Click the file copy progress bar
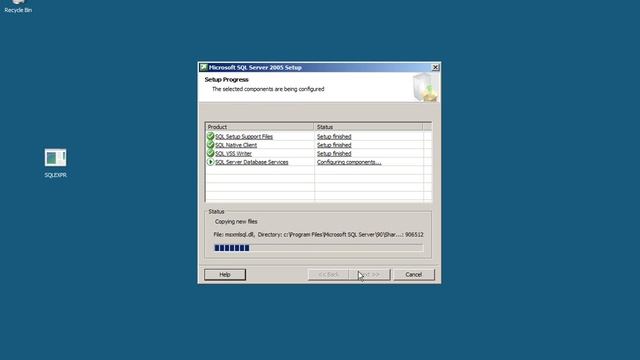The height and width of the screenshot is (360, 640). [x=318, y=248]
